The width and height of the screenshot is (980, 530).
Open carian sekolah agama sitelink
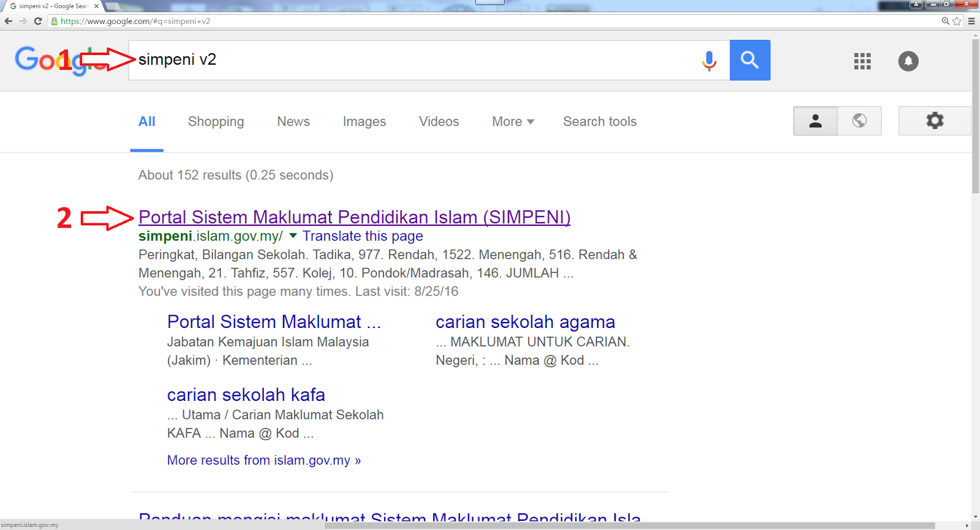click(x=526, y=322)
